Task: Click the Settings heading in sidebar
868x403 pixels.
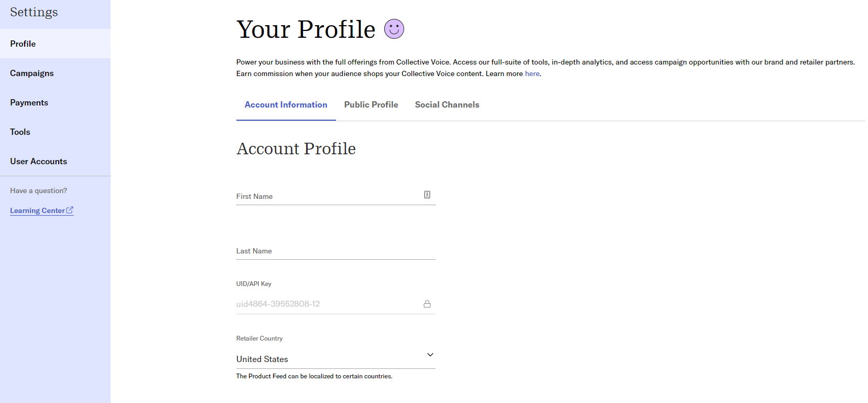Action: tap(34, 12)
